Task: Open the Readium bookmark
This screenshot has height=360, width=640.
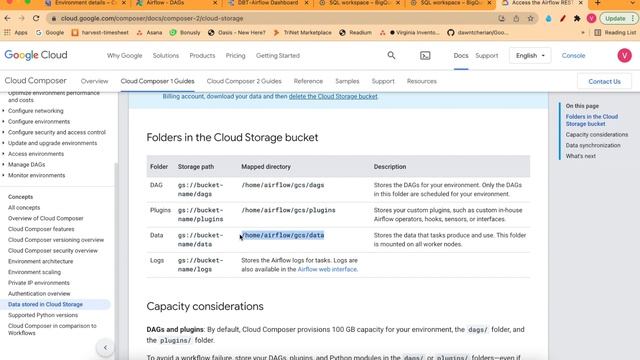Action: 356,33
